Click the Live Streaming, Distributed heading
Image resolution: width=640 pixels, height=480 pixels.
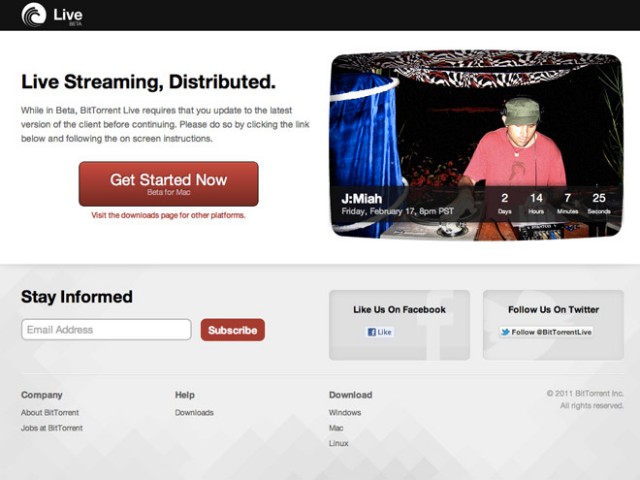(149, 82)
